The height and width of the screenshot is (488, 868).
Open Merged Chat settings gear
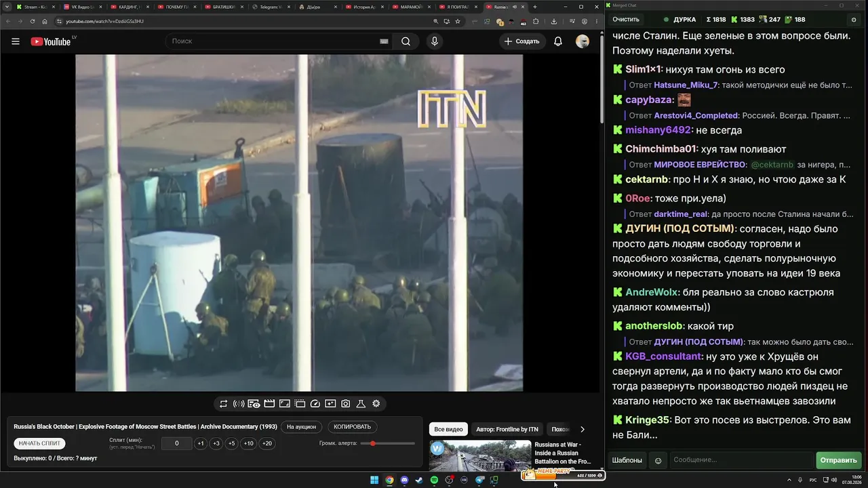tap(854, 20)
